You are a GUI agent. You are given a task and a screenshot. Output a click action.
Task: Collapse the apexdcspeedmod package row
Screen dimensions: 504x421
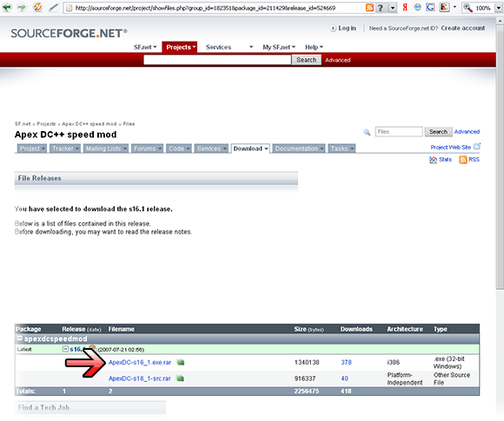pyautogui.click(x=20, y=339)
